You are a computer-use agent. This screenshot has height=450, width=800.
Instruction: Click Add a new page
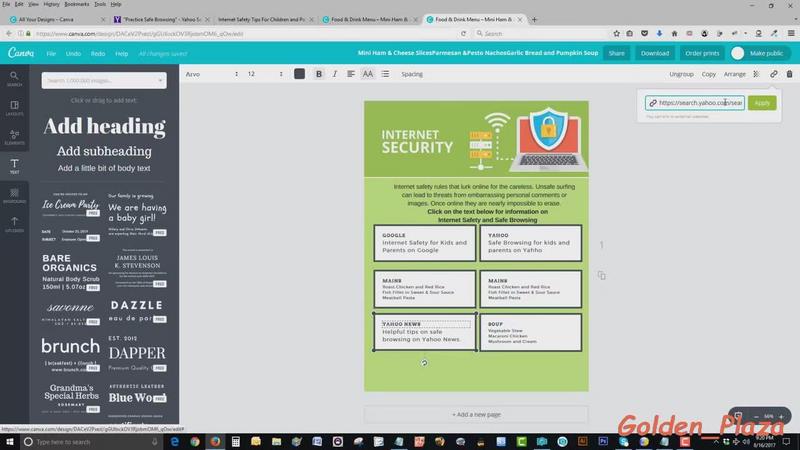(x=476, y=414)
